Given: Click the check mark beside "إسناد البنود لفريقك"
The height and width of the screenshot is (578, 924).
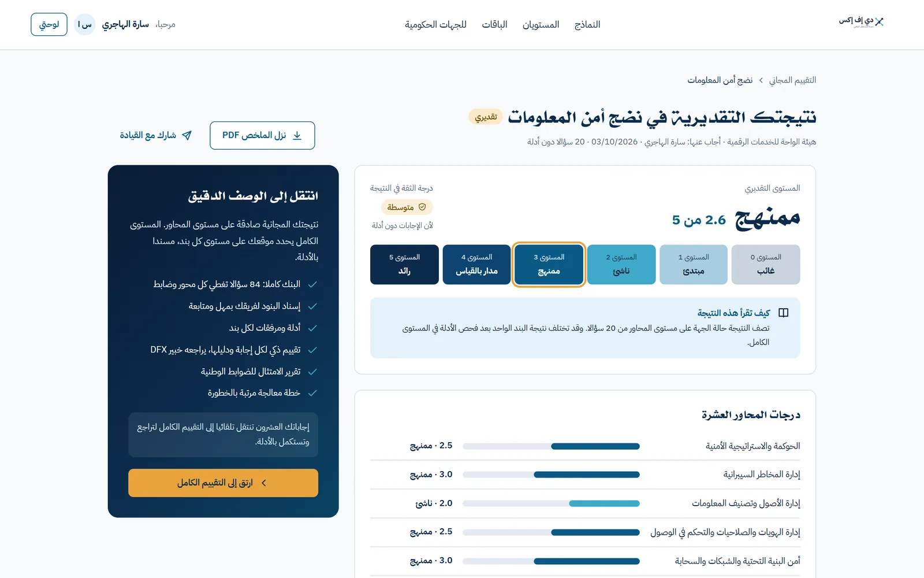Looking at the screenshot, I should coord(312,306).
